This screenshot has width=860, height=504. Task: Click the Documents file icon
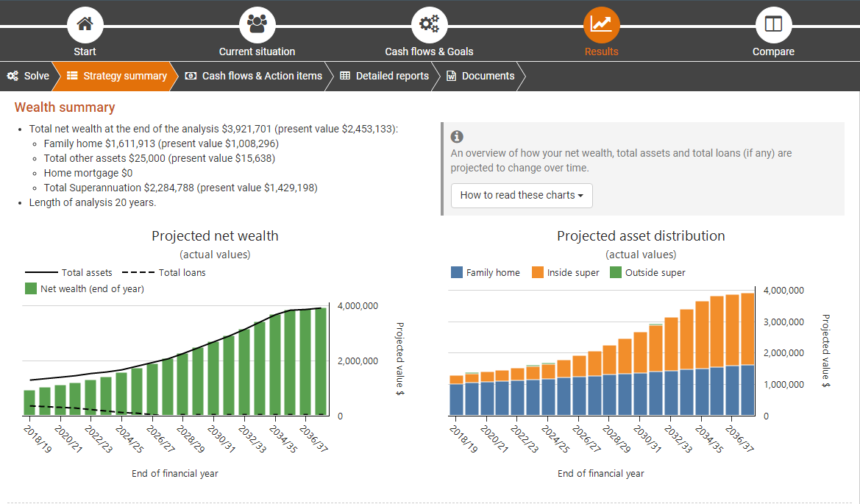(x=452, y=76)
